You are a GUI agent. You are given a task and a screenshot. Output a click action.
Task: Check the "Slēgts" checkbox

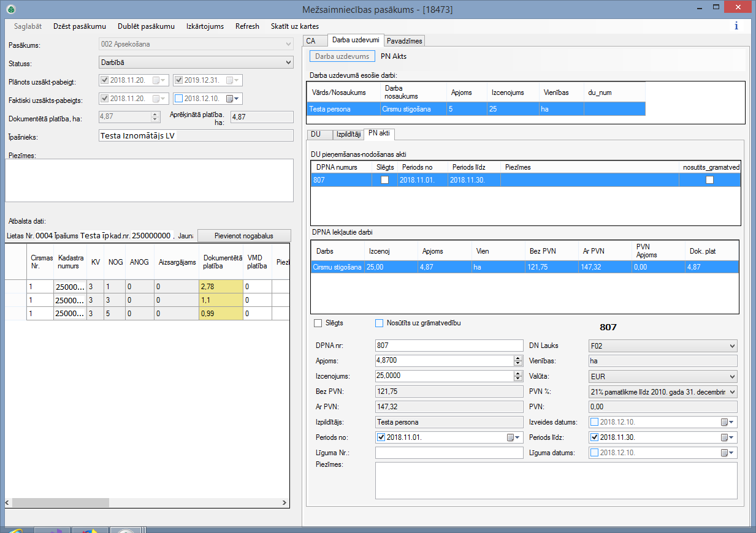click(317, 323)
